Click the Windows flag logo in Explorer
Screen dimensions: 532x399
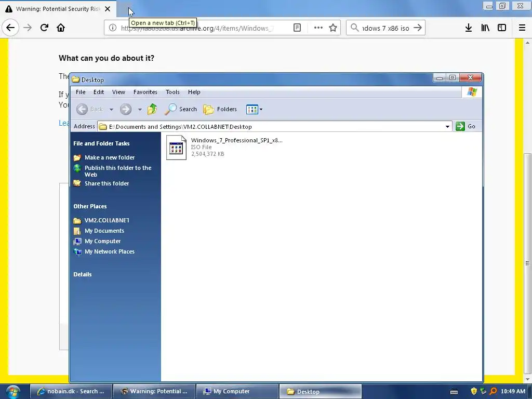click(x=472, y=92)
